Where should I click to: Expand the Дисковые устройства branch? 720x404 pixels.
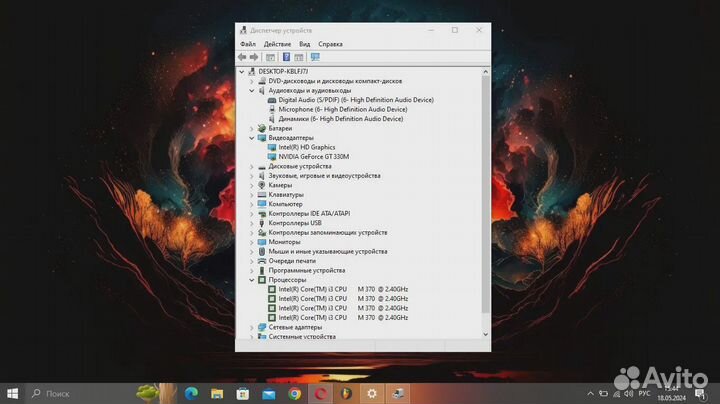tap(252, 166)
